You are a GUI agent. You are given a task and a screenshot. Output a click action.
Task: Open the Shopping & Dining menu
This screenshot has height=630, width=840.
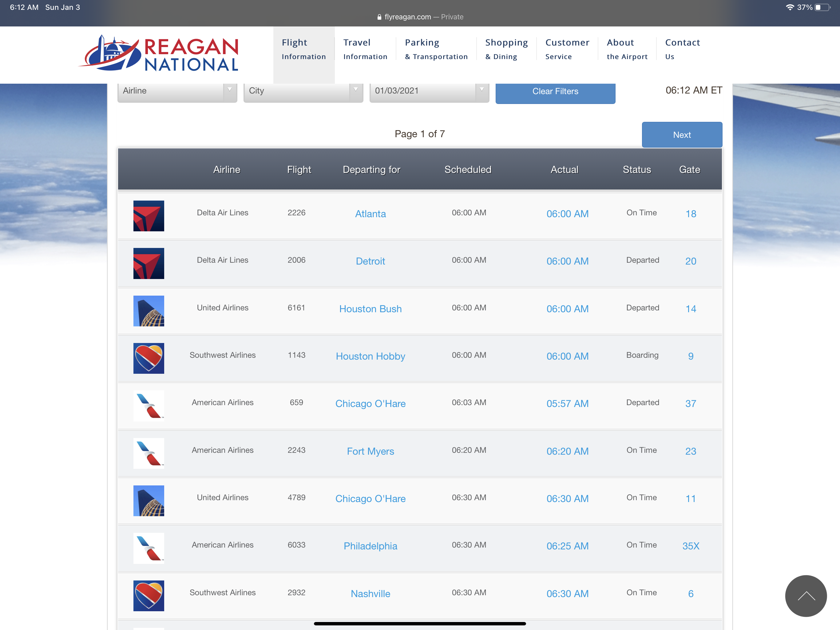(507, 50)
